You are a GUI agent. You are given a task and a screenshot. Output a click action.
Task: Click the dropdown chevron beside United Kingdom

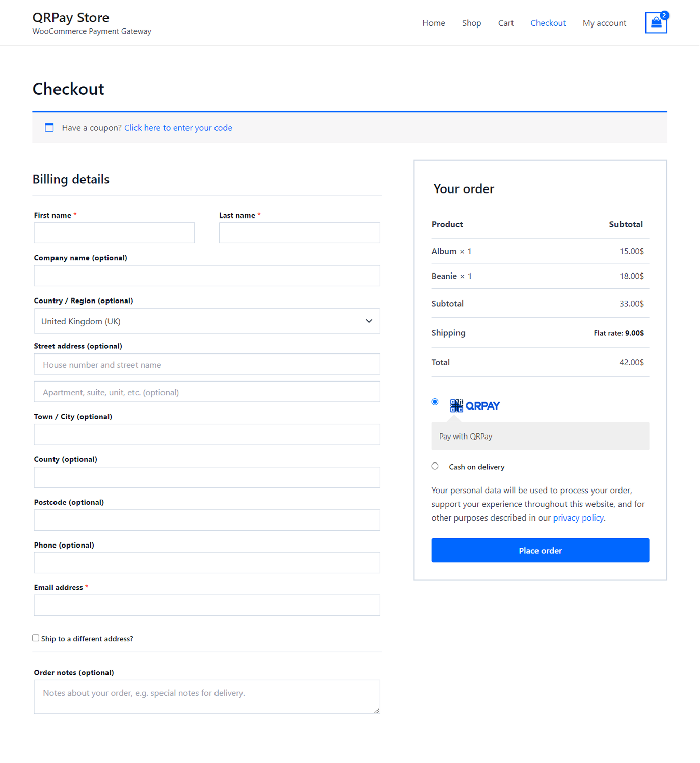tap(369, 321)
